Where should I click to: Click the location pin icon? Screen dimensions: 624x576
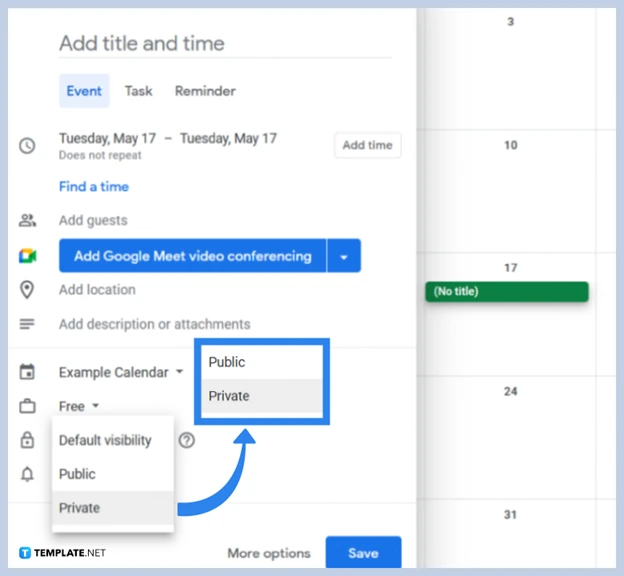[x=27, y=289]
